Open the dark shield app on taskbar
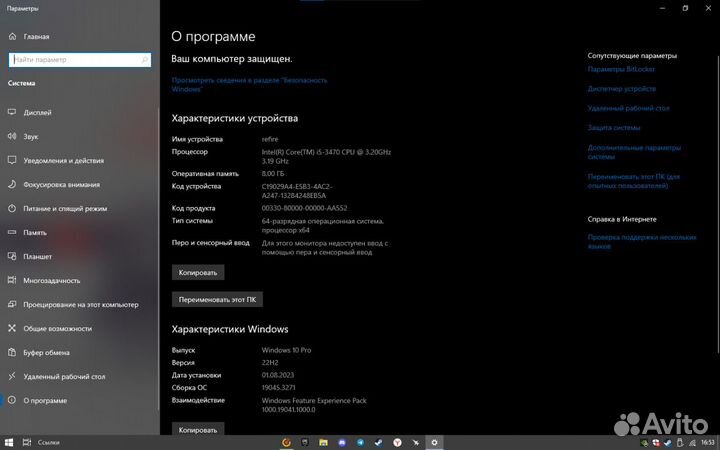 (x=305, y=443)
